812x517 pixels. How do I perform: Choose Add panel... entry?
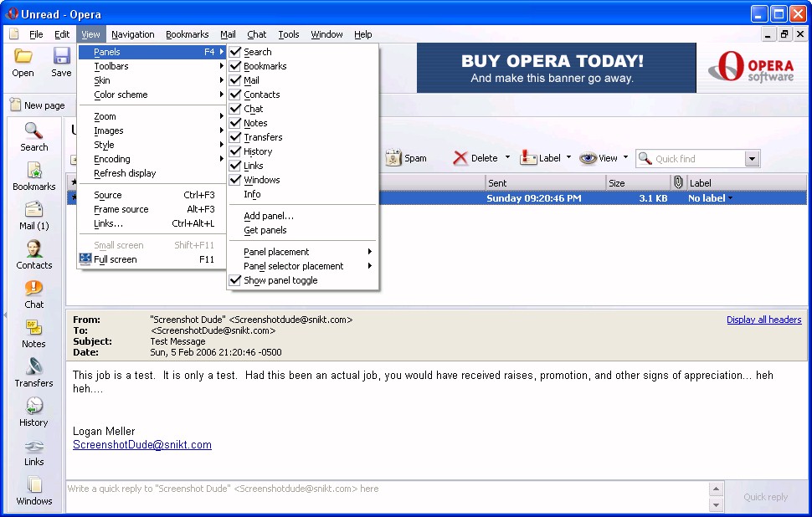click(303, 216)
